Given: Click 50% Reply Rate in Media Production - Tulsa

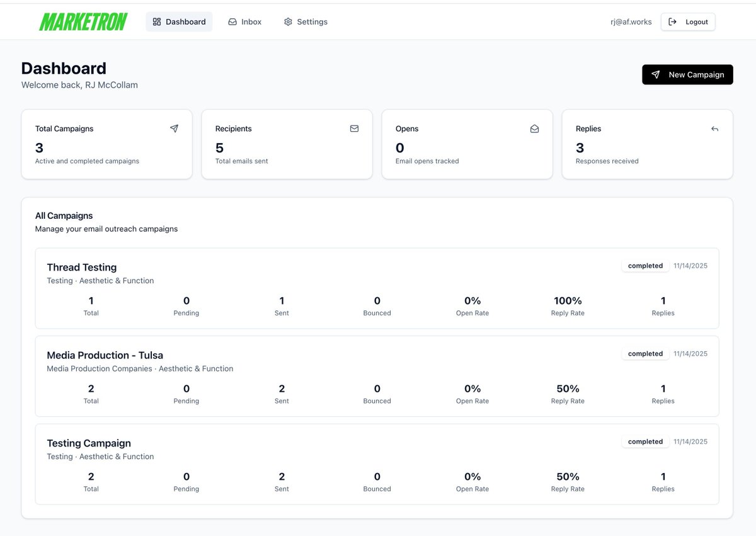Looking at the screenshot, I should [x=568, y=388].
